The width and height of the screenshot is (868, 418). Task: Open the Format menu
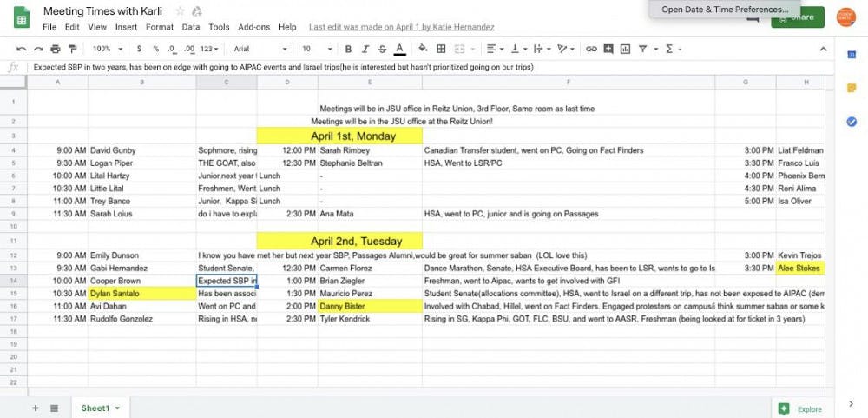[160, 27]
